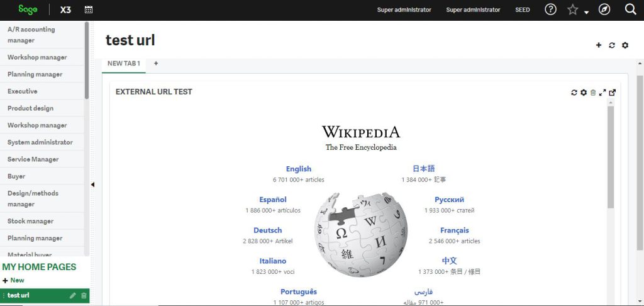The image size is (644, 306).
Task: Open A/R accounting manager page
Action: 42,35
